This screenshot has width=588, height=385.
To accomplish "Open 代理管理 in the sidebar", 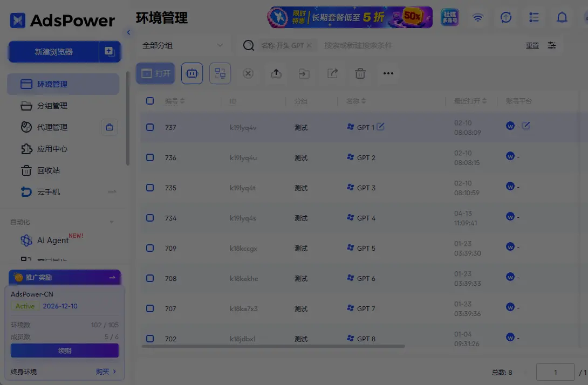I will point(52,127).
